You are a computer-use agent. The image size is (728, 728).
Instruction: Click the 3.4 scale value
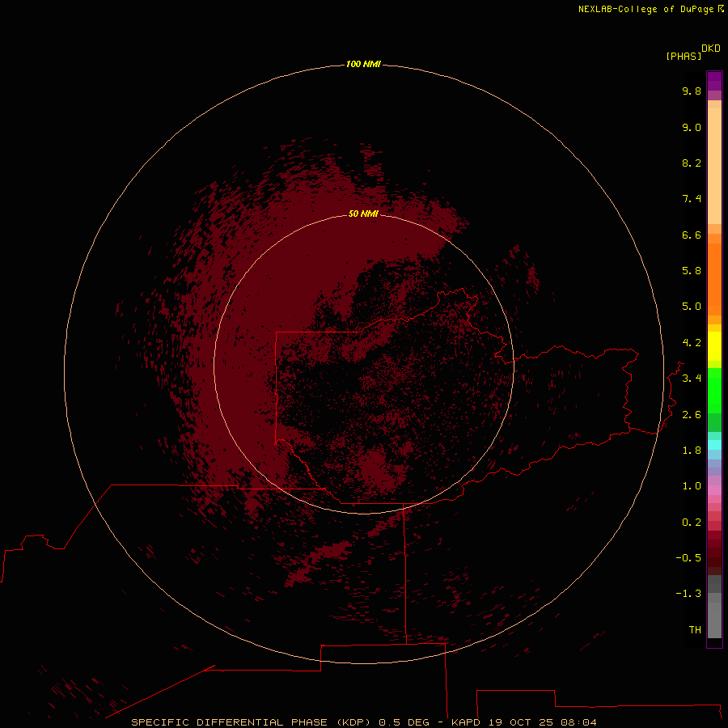click(692, 379)
